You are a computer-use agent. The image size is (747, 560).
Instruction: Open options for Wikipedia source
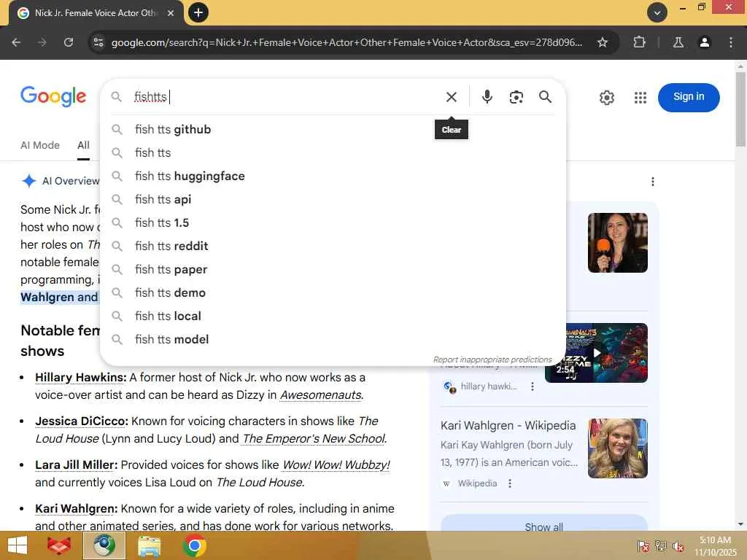(510, 484)
